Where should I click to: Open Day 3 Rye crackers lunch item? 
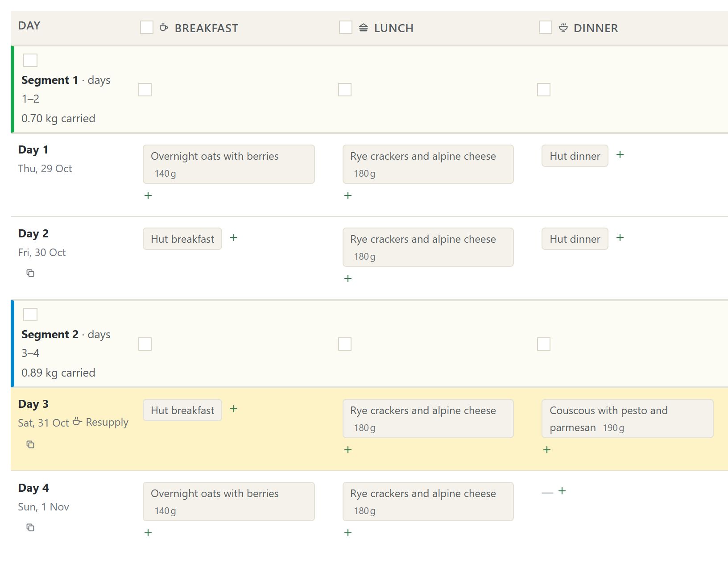[428, 419]
